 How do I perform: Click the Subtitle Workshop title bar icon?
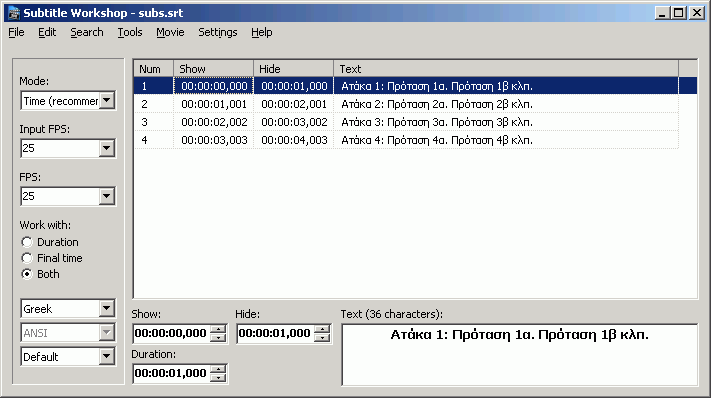14,13
